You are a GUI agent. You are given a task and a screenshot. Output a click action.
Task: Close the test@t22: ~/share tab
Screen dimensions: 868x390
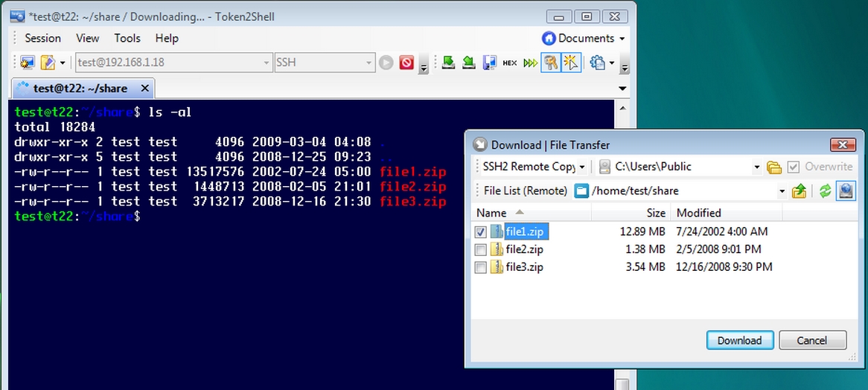[x=144, y=89]
